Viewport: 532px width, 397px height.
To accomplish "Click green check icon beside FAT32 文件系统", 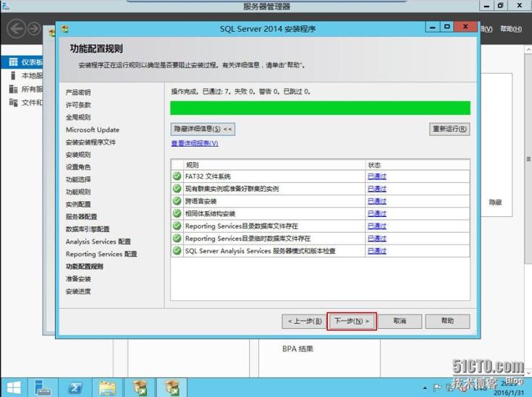I will [x=177, y=176].
